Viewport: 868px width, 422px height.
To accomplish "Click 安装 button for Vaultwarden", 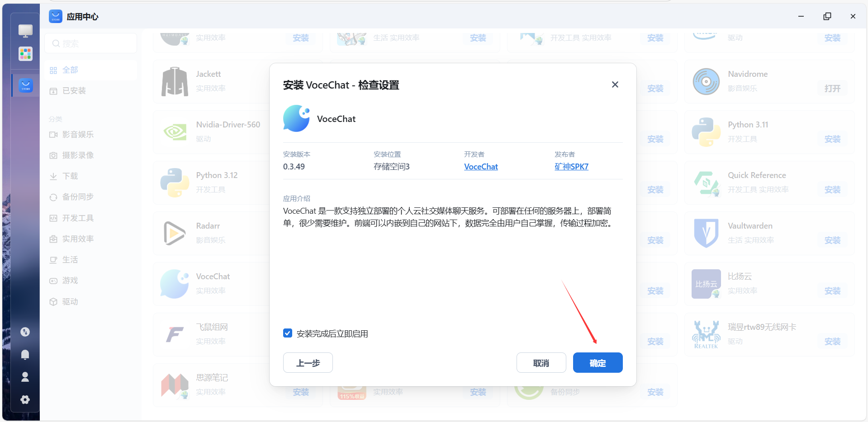I will point(832,240).
